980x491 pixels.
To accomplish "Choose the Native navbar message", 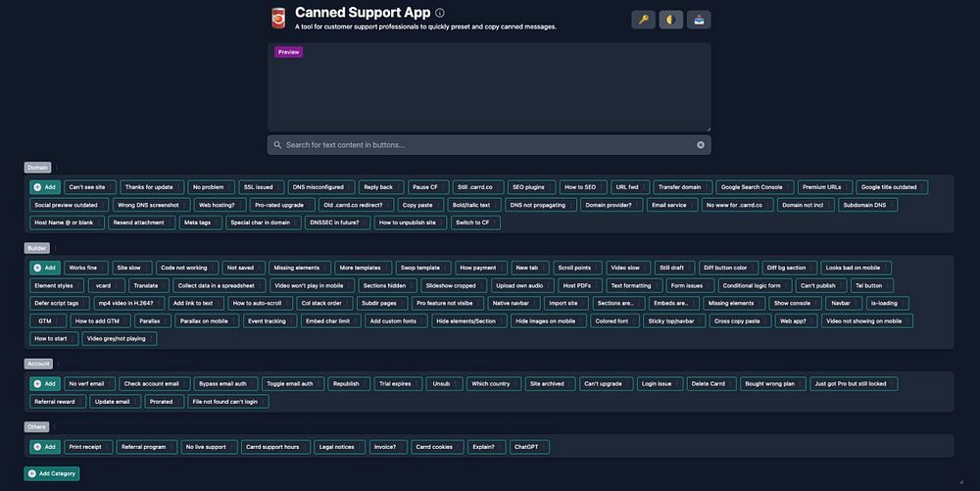I will pos(514,303).
